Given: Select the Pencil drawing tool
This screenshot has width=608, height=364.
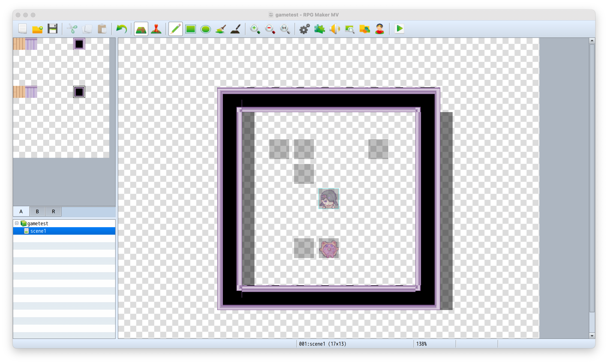Looking at the screenshot, I should [x=175, y=29].
